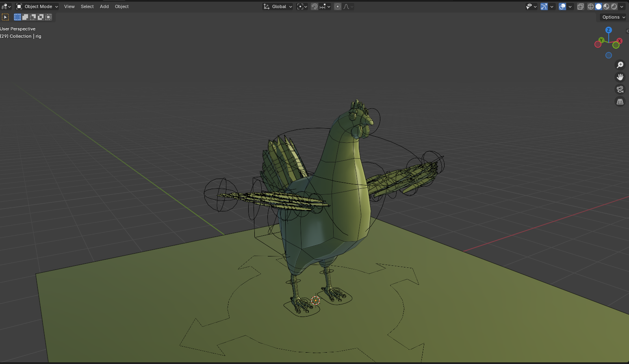Snap view to negative Y axis

tap(616, 45)
